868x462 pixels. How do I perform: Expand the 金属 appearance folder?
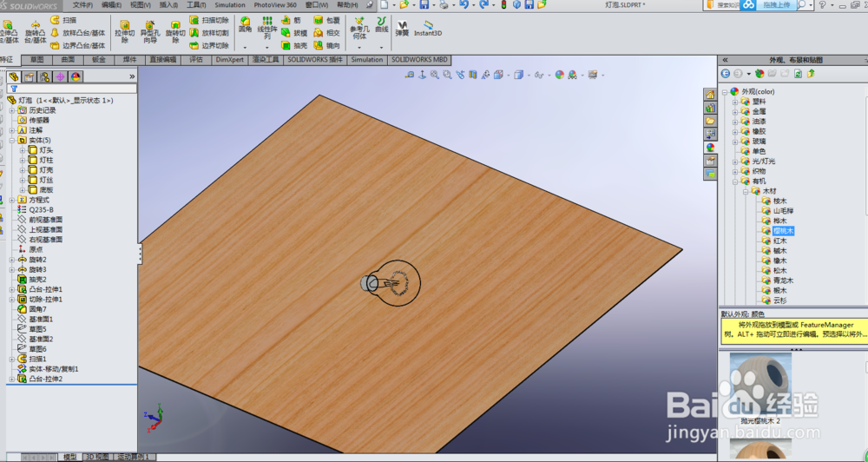[735, 111]
